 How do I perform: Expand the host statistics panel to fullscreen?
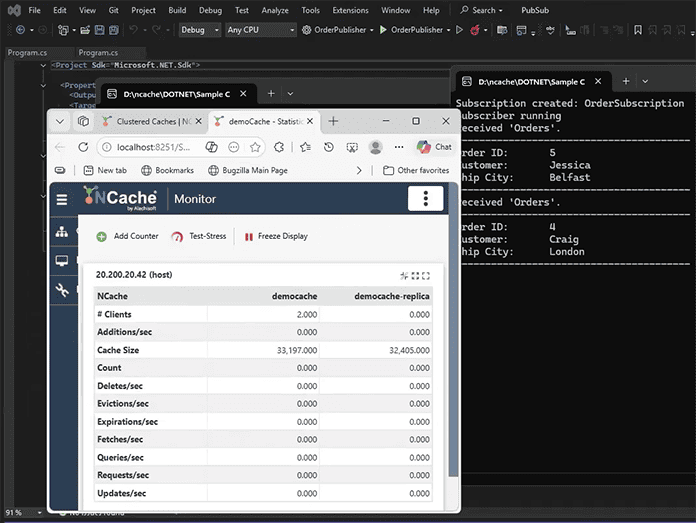[x=425, y=275]
